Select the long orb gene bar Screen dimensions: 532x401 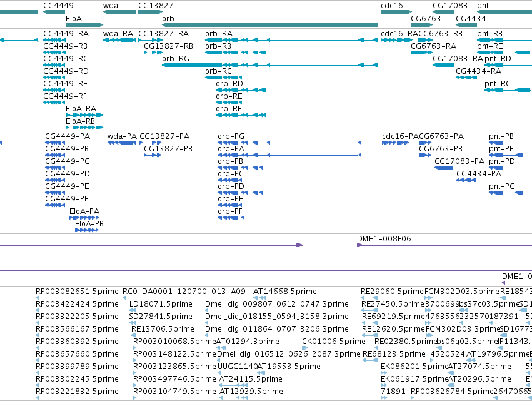(x=269, y=25)
